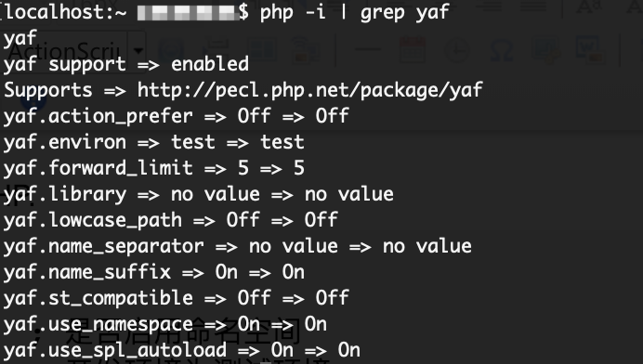Click the 'php -i | grep yaf' command text
This screenshot has height=364, width=643.
pos(355,12)
